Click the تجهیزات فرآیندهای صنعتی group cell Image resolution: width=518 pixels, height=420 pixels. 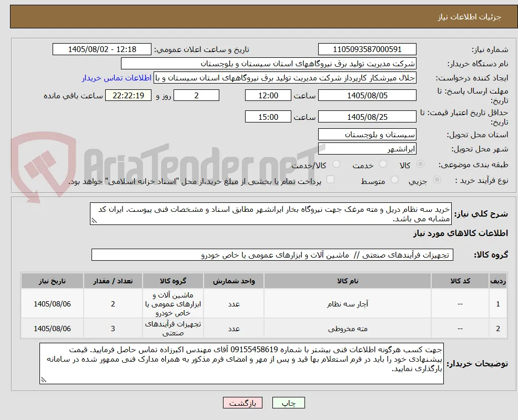pos(173,329)
